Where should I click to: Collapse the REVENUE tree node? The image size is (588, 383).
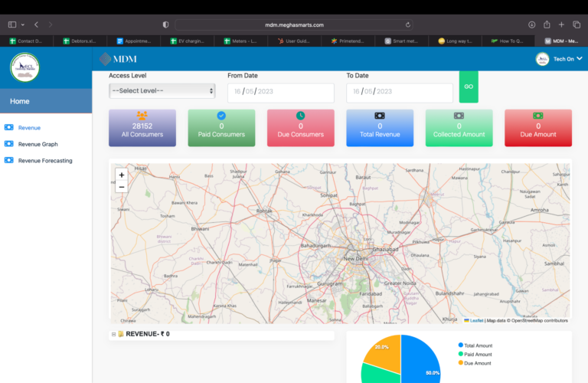click(x=114, y=334)
